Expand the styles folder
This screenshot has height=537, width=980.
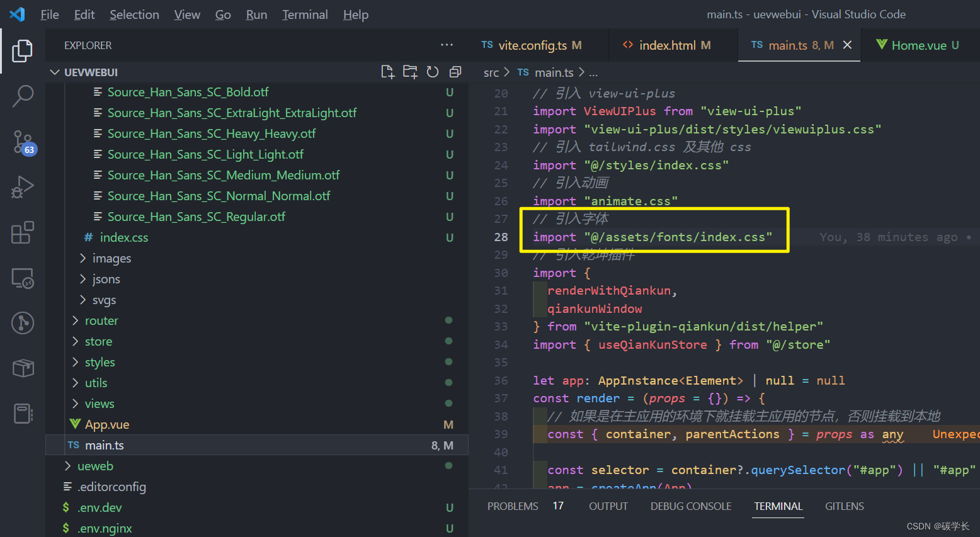coord(75,362)
